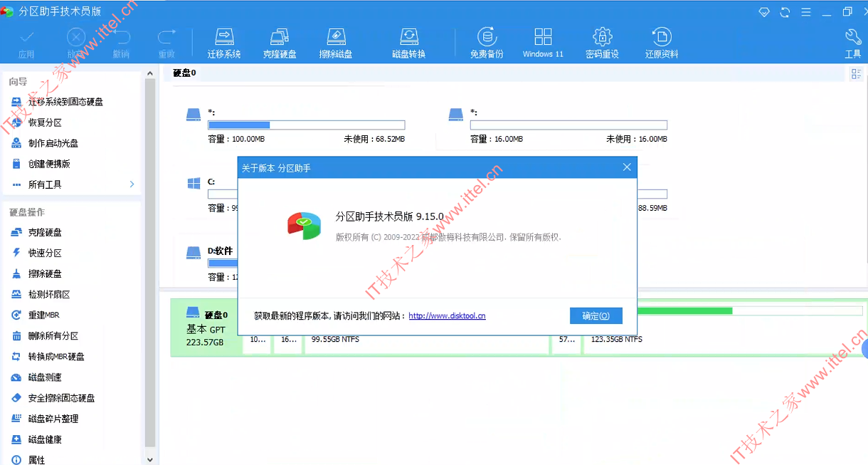Click the 16.00MB partition usage bar
Image resolution: width=868 pixels, height=465 pixels.
click(x=568, y=125)
